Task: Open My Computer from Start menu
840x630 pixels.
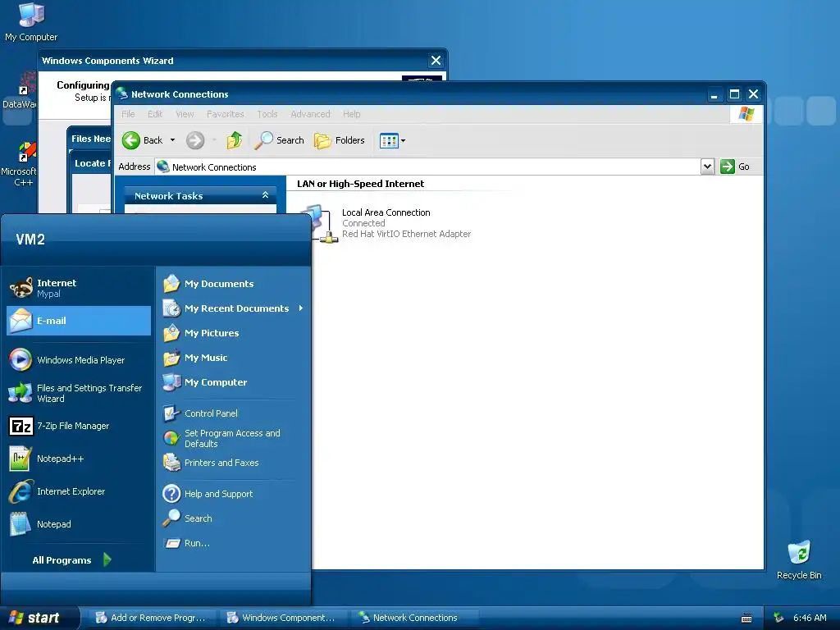Action: tap(233, 382)
